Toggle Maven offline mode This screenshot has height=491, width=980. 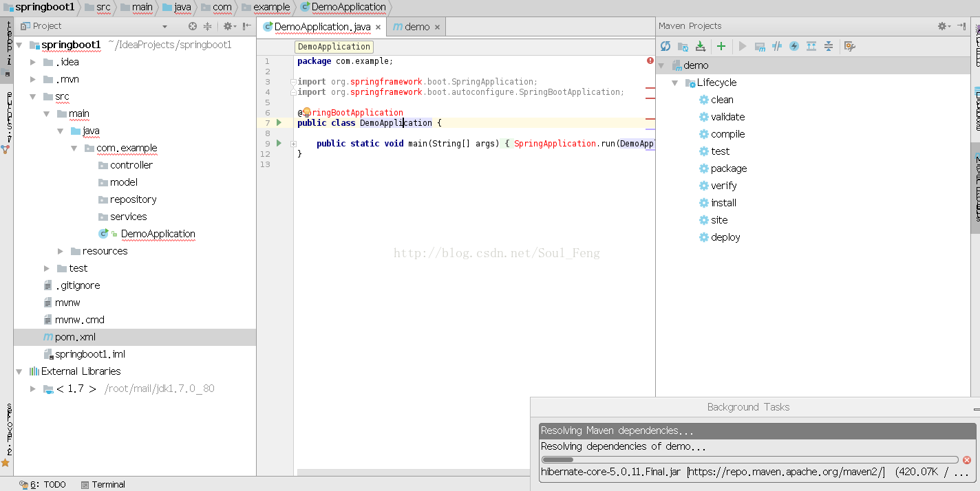pyautogui.click(x=777, y=46)
